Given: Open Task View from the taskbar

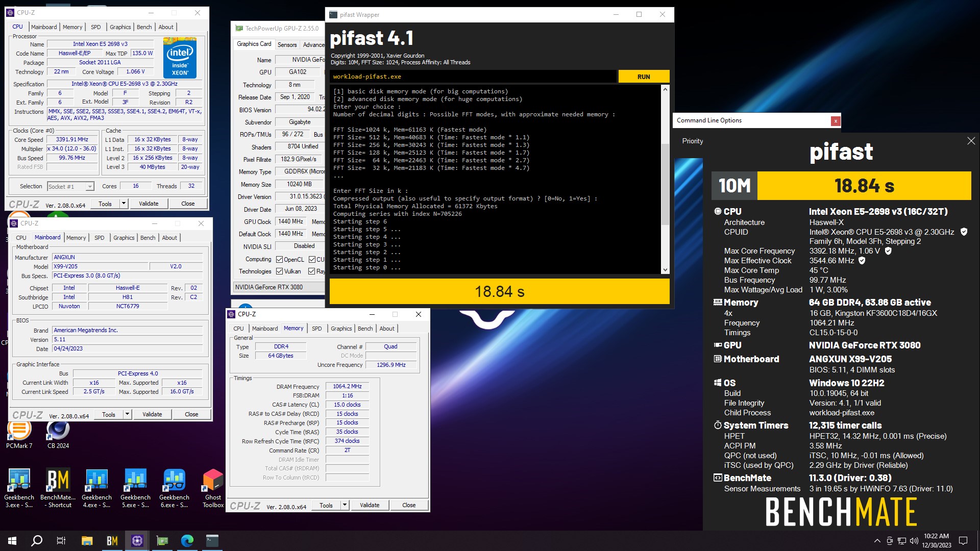Looking at the screenshot, I should pyautogui.click(x=61, y=541).
